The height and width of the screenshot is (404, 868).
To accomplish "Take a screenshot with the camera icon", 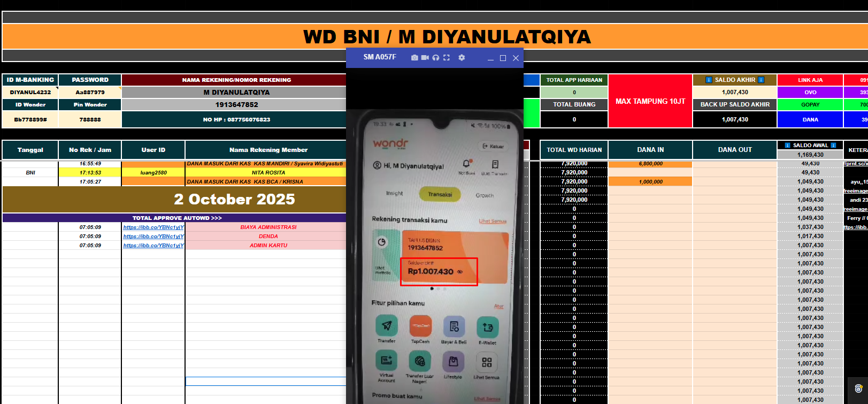I will (414, 58).
